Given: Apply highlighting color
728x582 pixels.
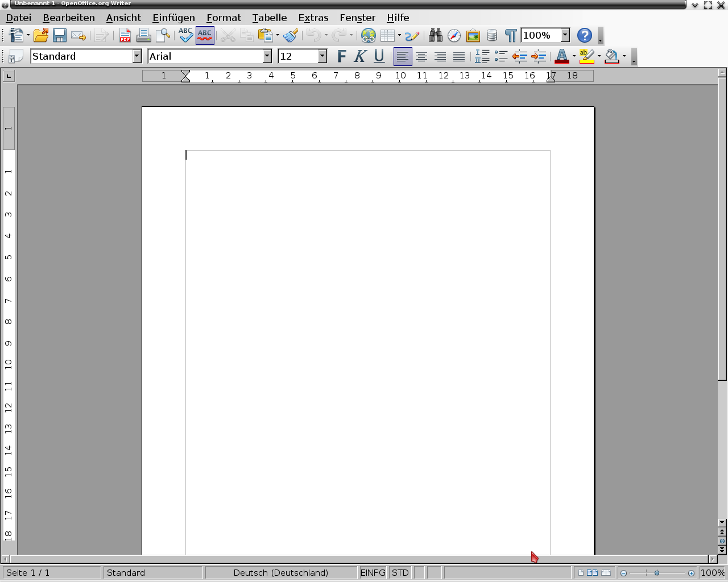Looking at the screenshot, I should pos(586,56).
